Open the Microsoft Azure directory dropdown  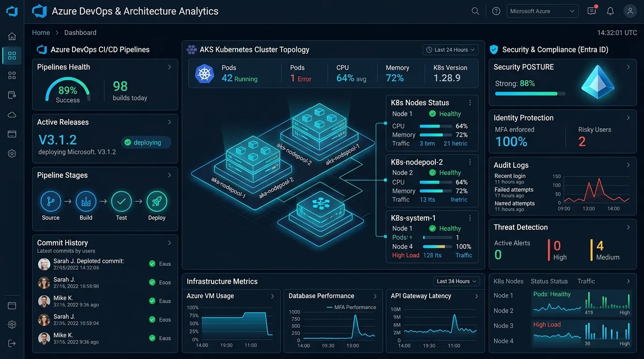(542, 11)
